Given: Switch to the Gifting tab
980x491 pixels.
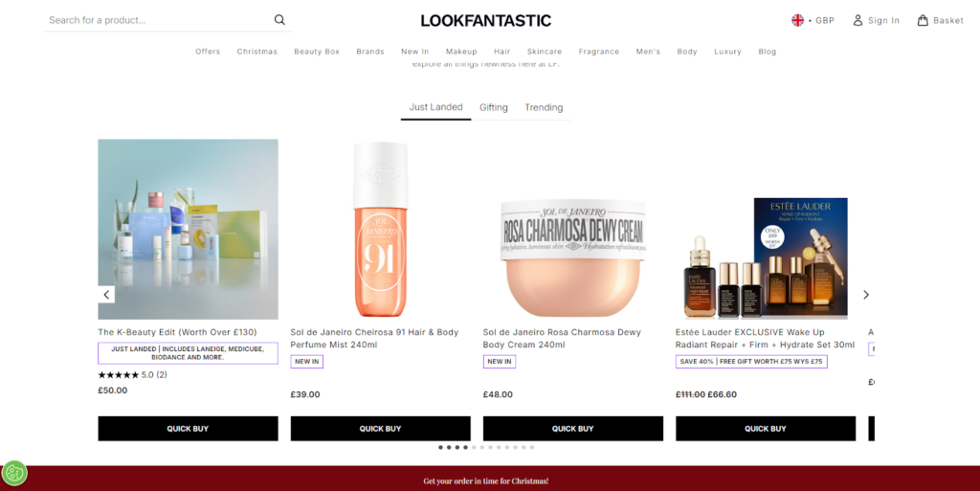Looking at the screenshot, I should pos(494,107).
